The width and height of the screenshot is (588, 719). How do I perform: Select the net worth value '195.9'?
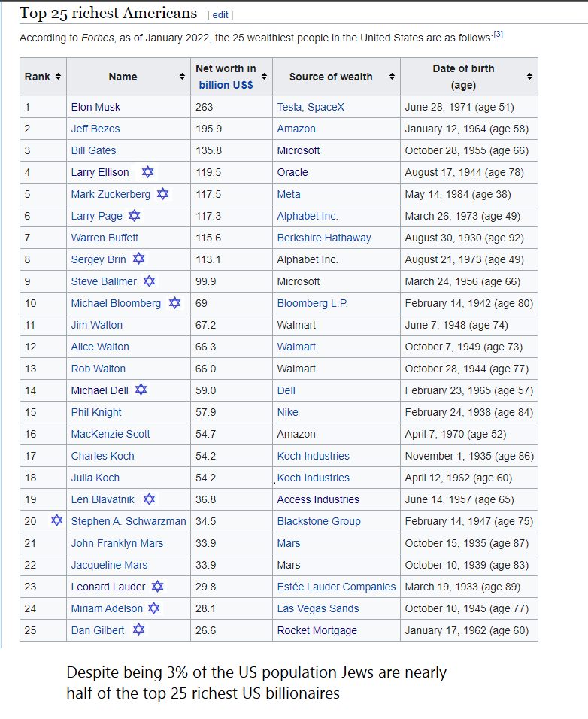(208, 129)
